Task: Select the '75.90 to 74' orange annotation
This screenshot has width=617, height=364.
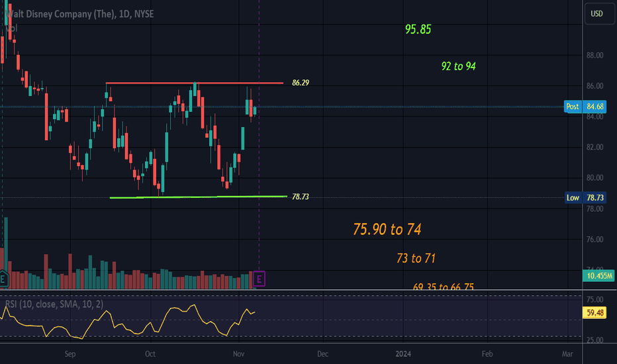Action: [387, 229]
